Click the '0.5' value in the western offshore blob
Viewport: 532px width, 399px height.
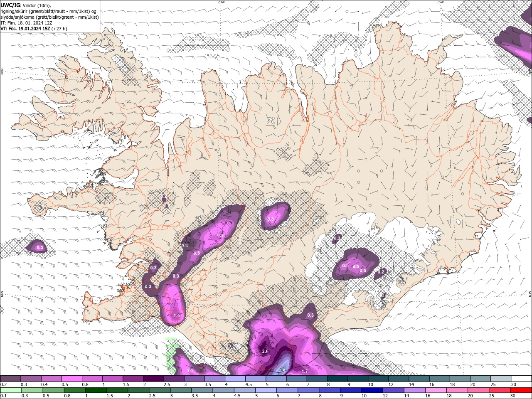(40, 248)
